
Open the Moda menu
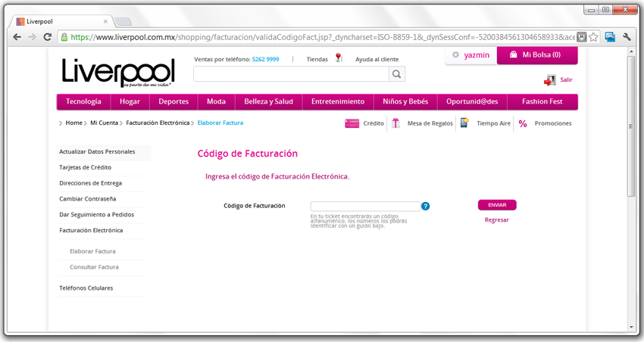click(x=216, y=101)
